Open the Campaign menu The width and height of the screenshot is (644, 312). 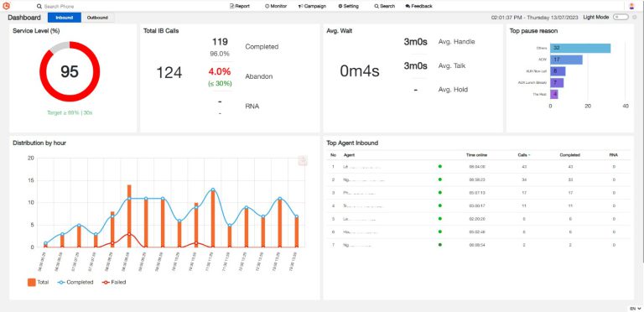point(312,6)
